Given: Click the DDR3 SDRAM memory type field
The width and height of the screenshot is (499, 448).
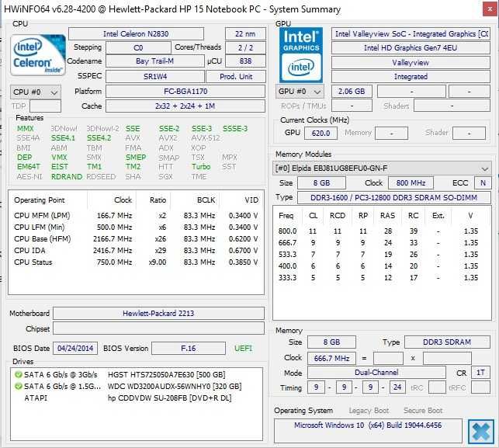Looking at the screenshot, I should coord(447,342).
